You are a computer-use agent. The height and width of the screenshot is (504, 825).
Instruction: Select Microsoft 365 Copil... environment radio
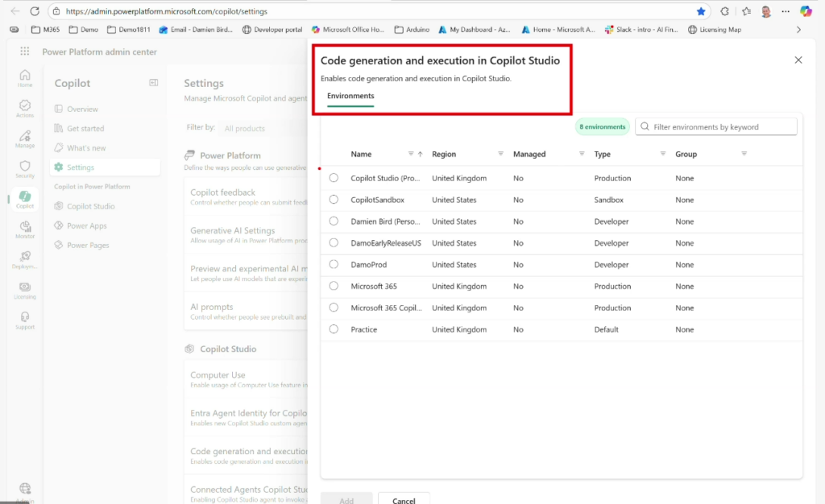tap(334, 307)
